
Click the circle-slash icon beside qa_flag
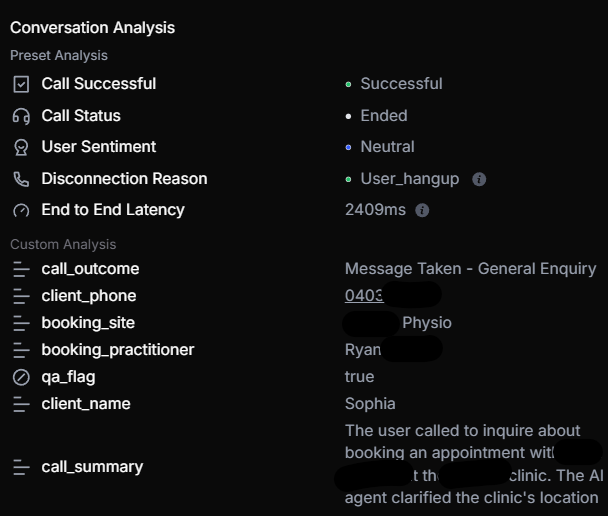click(x=21, y=377)
